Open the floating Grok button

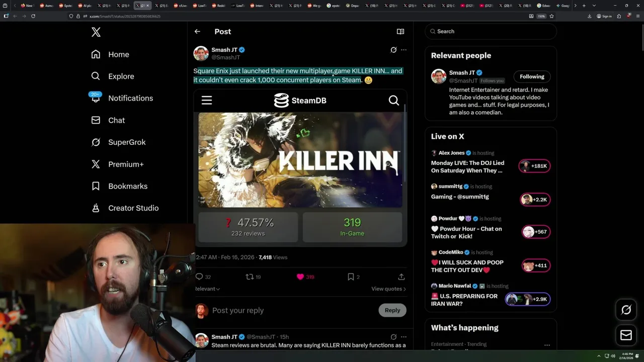click(x=626, y=310)
